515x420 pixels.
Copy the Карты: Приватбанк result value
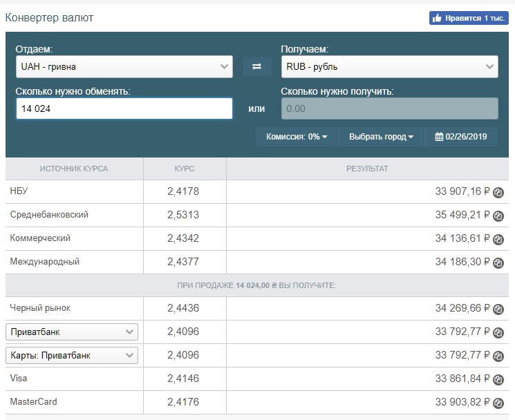[498, 356]
